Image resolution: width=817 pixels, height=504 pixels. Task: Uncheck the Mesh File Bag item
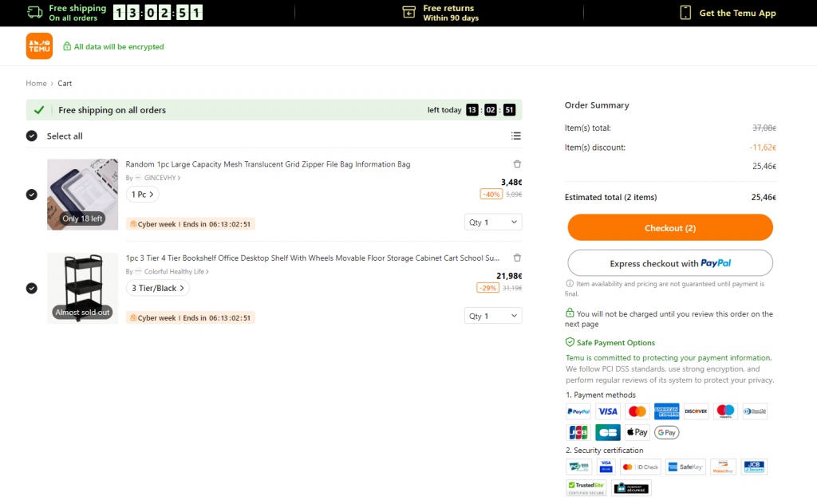[32, 194]
